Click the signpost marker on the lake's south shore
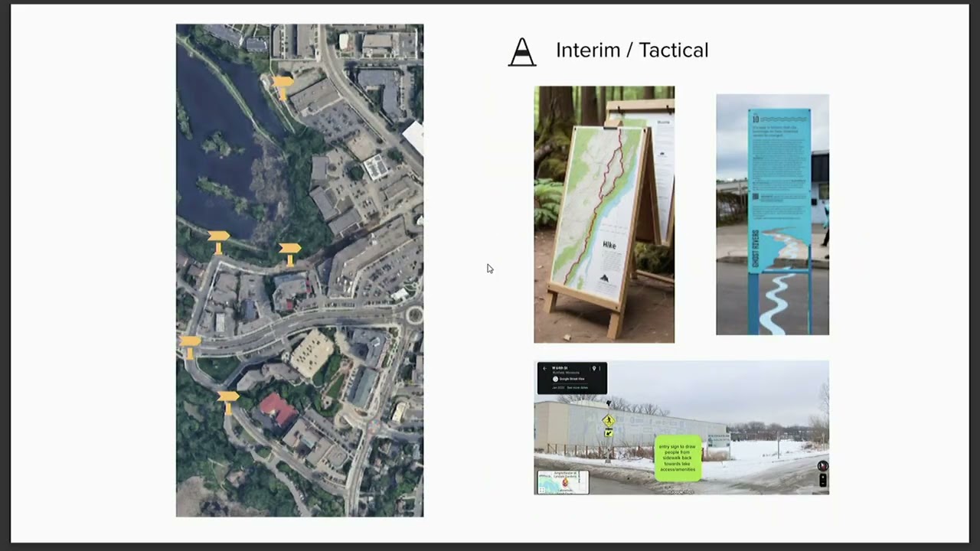The image size is (980, 551). [x=218, y=242]
